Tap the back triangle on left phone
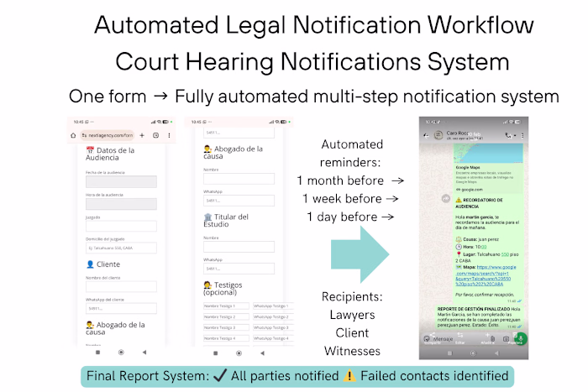Image resolution: width=588 pixels, height=392 pixels. (x=144, y=353)
